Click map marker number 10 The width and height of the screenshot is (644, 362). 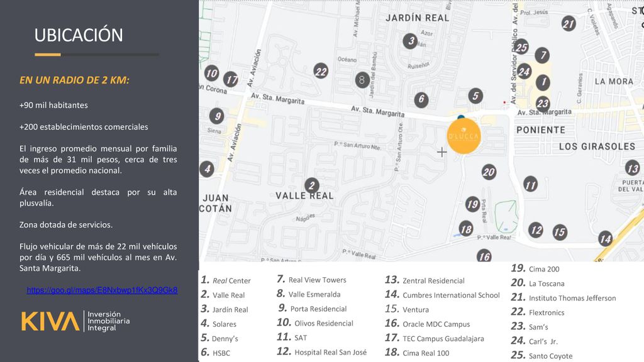click(211, 73)
